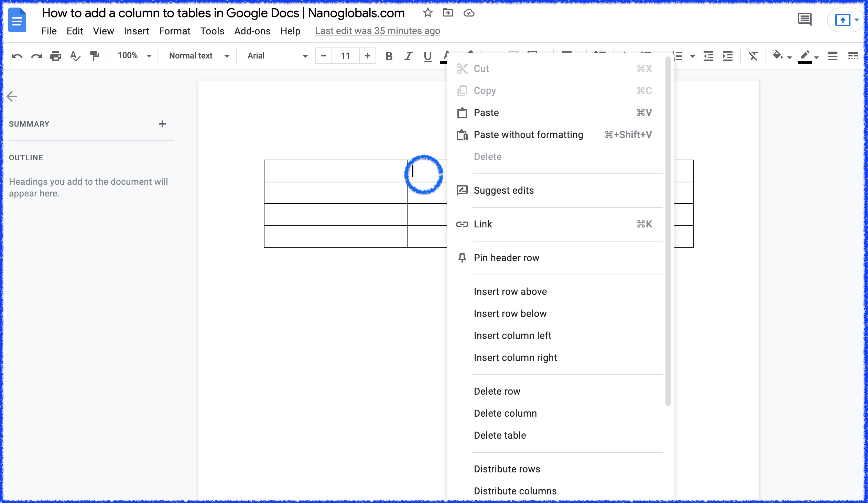
Task: Click font size increase button
Action: (367, 56)
